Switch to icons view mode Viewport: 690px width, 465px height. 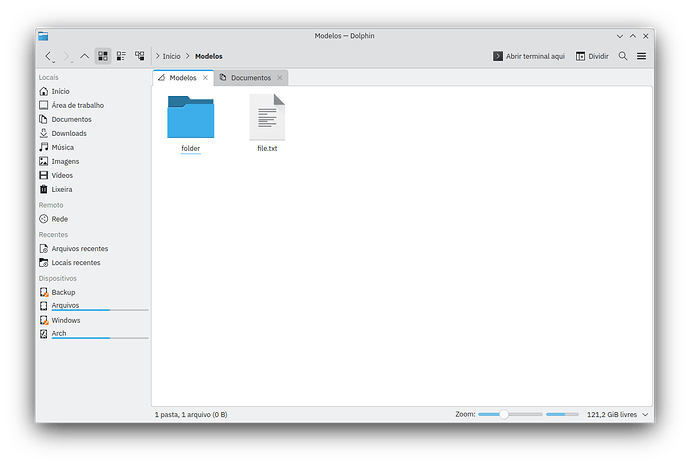pyautogui.click(x=103, y=56)
